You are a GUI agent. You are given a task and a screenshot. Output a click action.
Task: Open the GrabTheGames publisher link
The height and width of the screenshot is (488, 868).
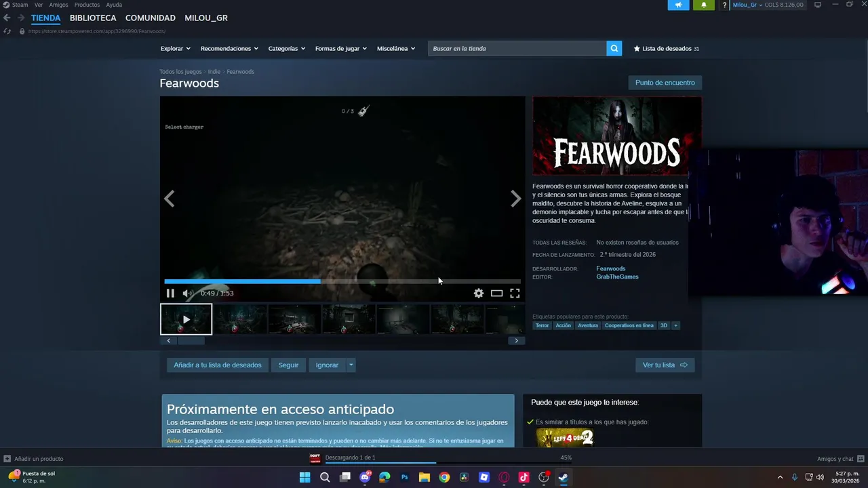[617, 277]
